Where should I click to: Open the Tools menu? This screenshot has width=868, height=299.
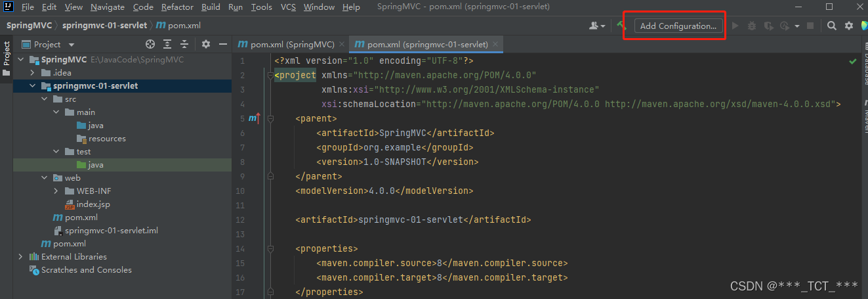[x=261, y=7]
